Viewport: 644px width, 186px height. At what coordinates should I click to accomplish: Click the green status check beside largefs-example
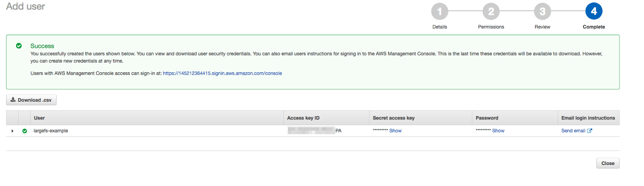[x=25, y=131]
